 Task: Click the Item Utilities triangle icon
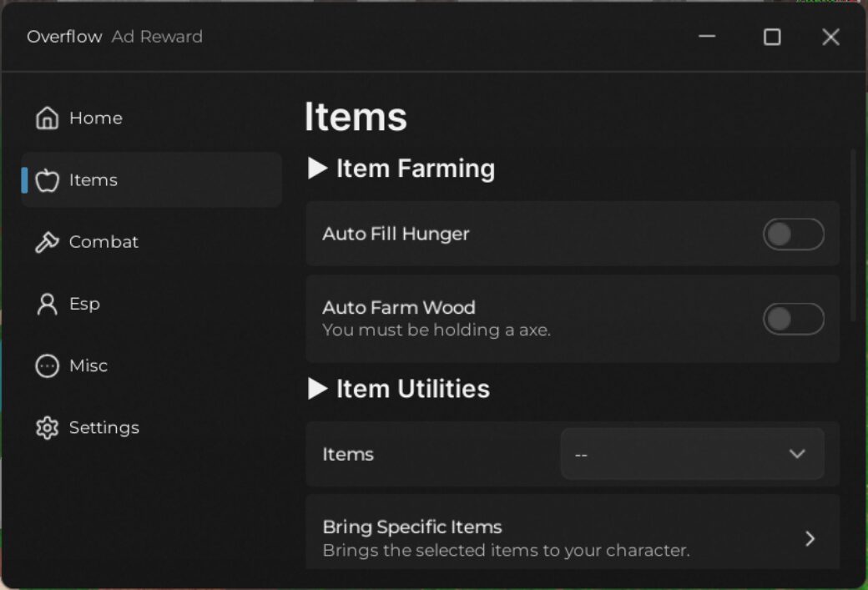(318, 389)
